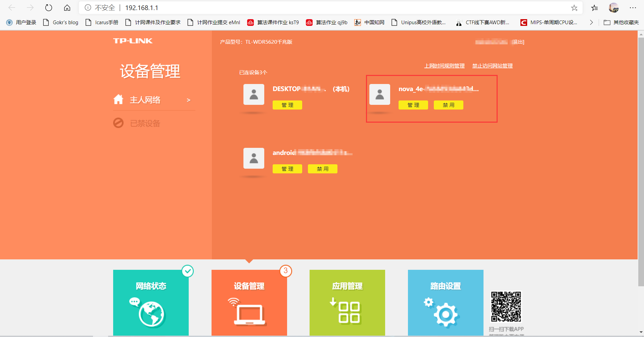Disable the android device using 禁用

click(x=322, y=169)
